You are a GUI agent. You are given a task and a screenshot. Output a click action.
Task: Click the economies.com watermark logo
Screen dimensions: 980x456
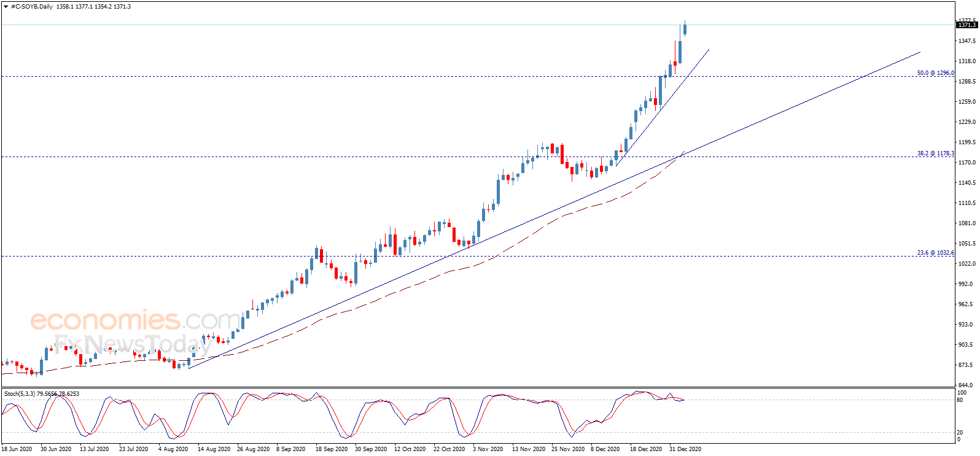pos(136,320)
